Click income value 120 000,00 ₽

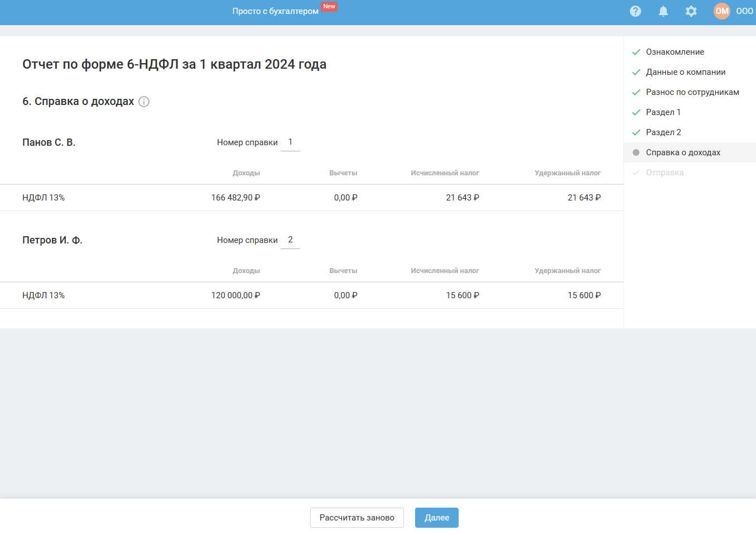pyautogui.click(x=235, y=295)
